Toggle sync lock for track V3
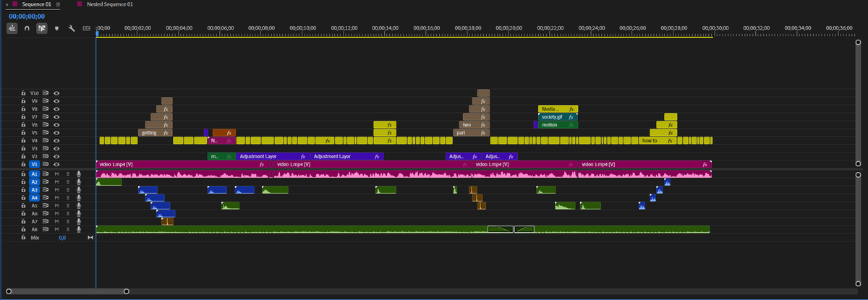The height and width of the screenshot is (300, 868). click(x=45, y=148)
